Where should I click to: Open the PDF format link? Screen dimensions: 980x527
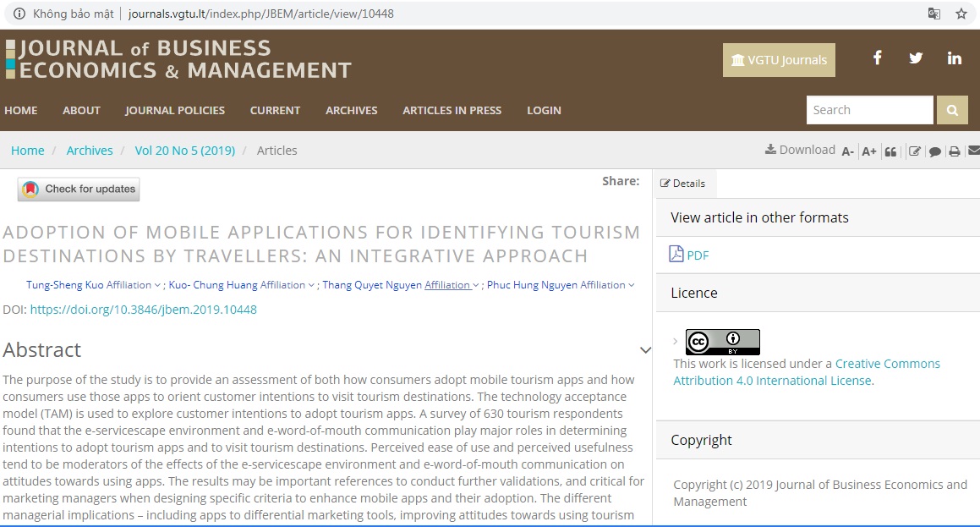click(689, 255)
